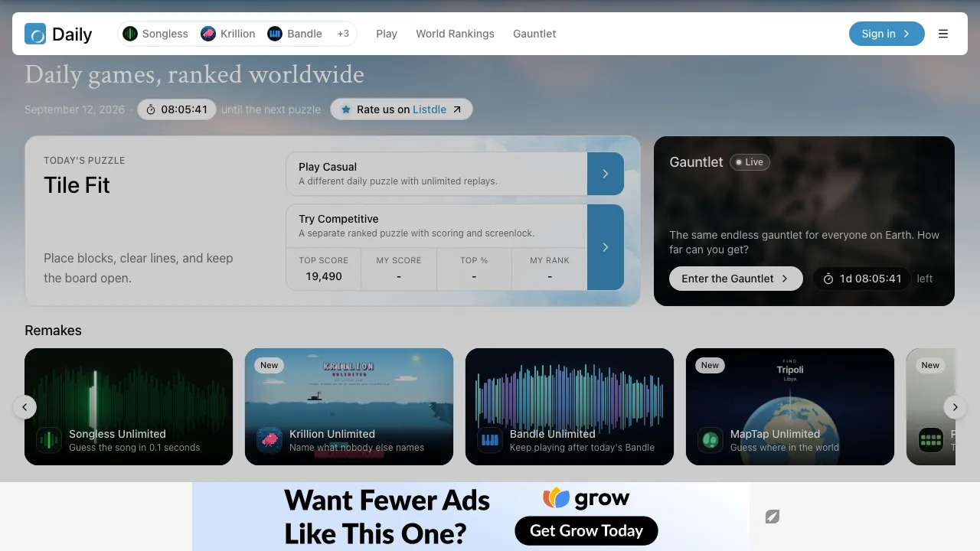Screen dimensions: 980x551
Task: Click the MapTap Unlimited card icon
Action: [710, 440]
